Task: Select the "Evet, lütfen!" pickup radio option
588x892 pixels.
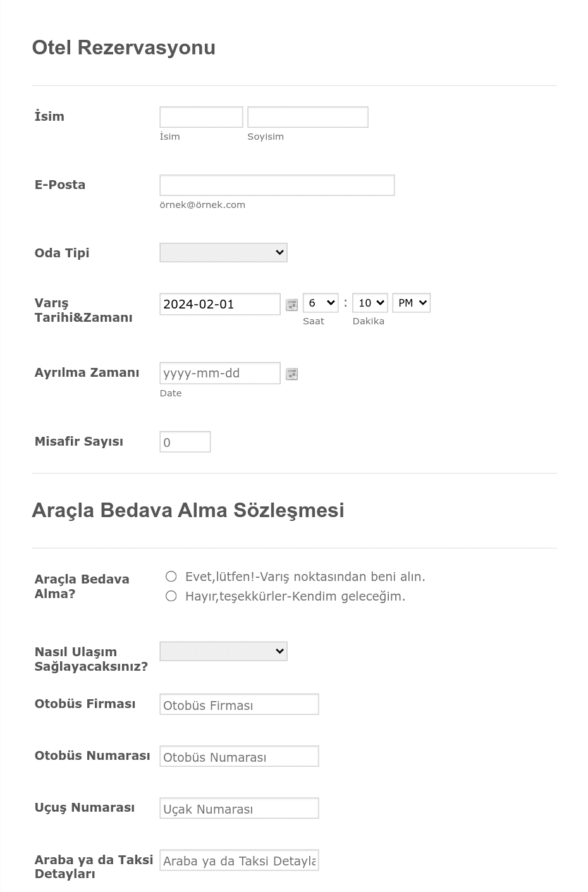Action: coord(171,576)
